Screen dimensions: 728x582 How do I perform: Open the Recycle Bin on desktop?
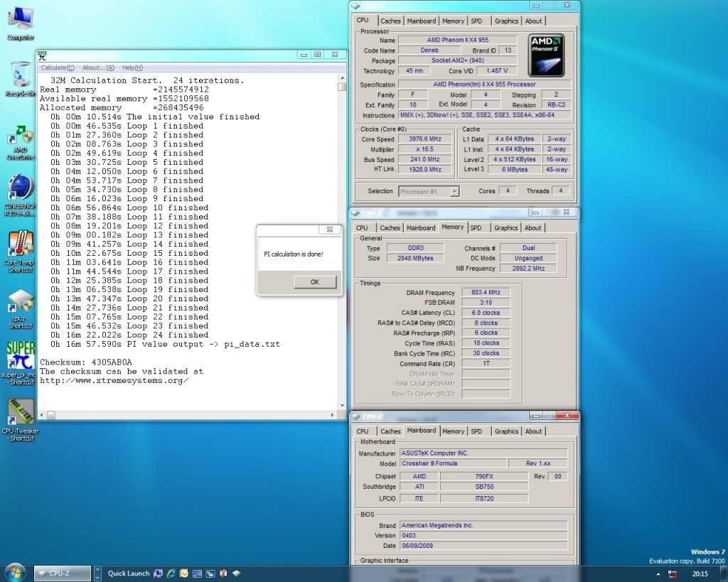click(21, 75)
